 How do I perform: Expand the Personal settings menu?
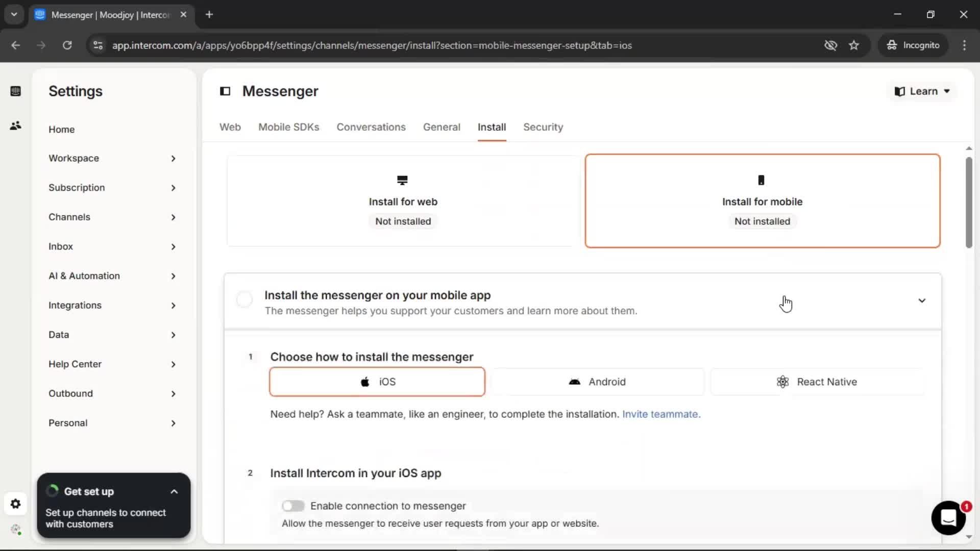112,423
